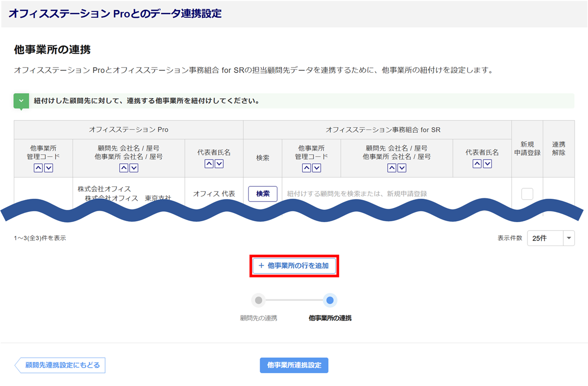588x386 pixels.
Task: Open the 表示件数 25件 dropdown
Action: pos(545,238)
